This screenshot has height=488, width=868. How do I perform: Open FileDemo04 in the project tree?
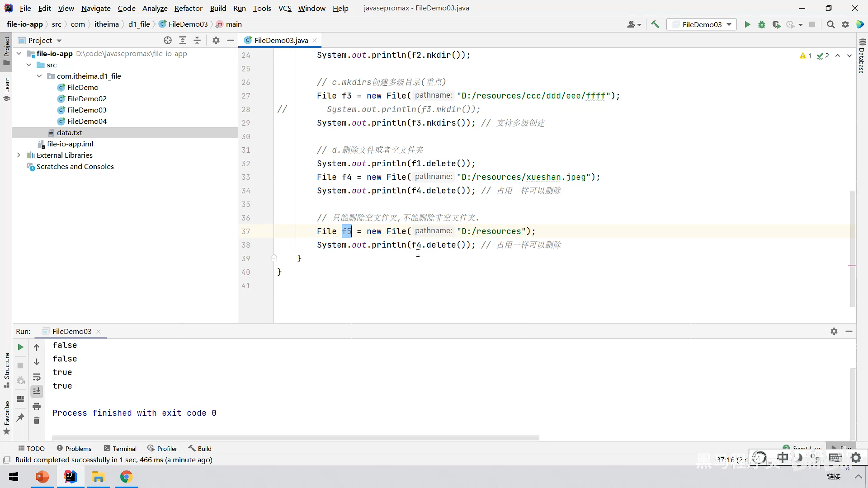(87, 121)
